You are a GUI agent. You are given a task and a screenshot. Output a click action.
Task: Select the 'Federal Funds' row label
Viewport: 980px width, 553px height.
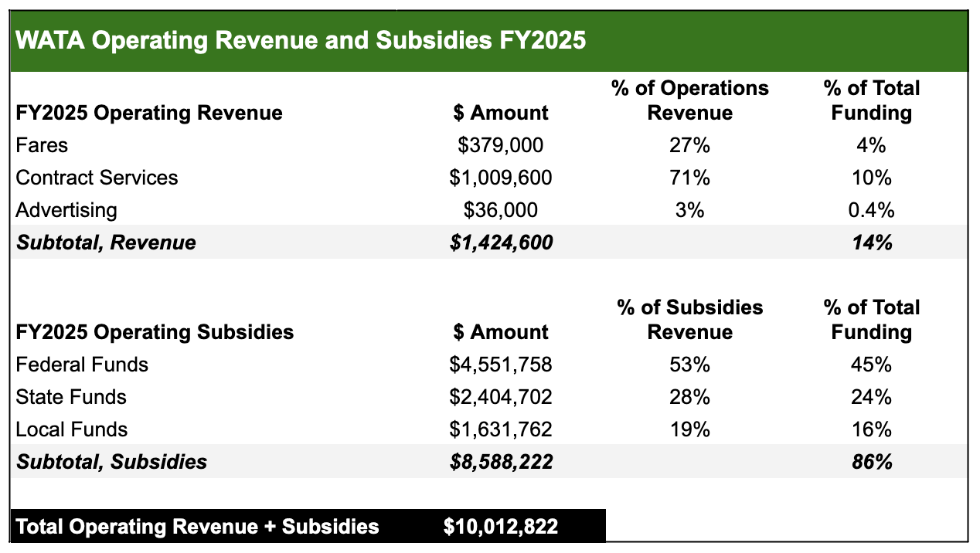[x=82, y=365]
